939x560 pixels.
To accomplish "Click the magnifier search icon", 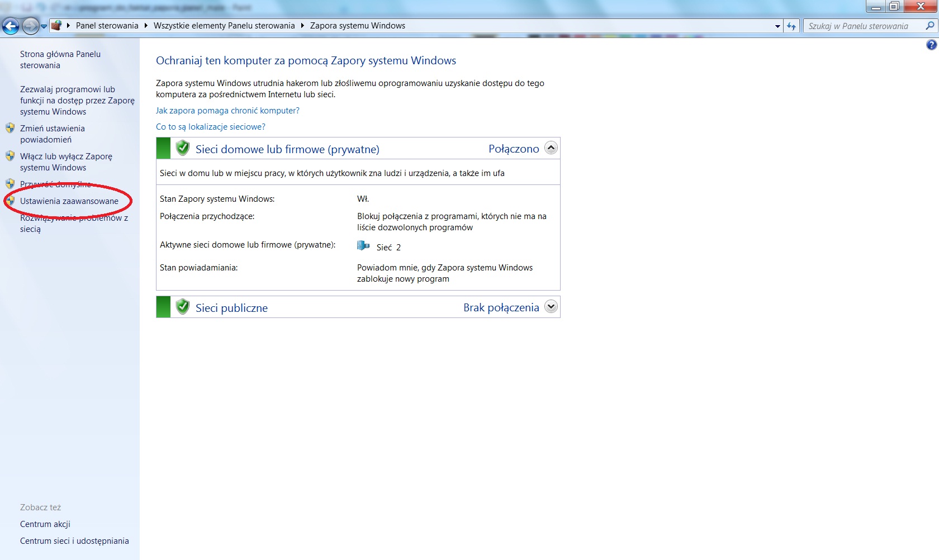I will (930, 26).
